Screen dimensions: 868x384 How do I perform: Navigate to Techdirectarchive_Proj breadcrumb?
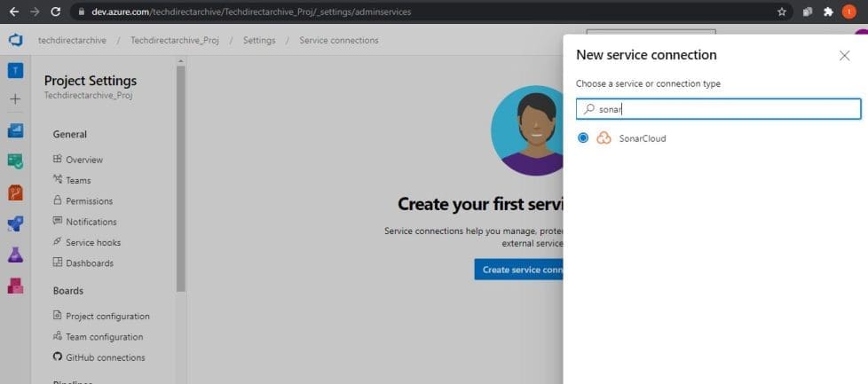174,41
